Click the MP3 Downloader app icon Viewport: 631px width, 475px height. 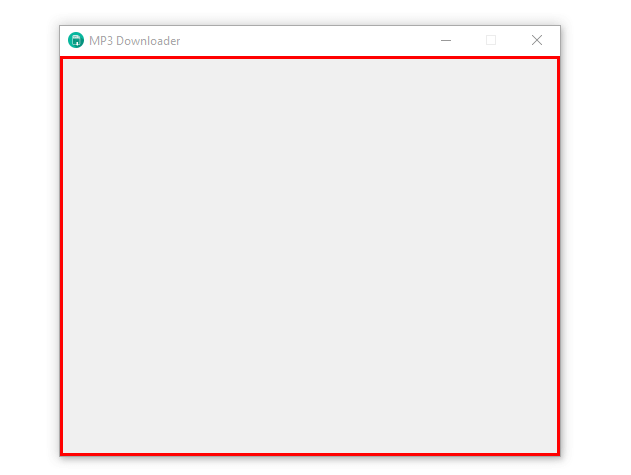click(76, 40)
